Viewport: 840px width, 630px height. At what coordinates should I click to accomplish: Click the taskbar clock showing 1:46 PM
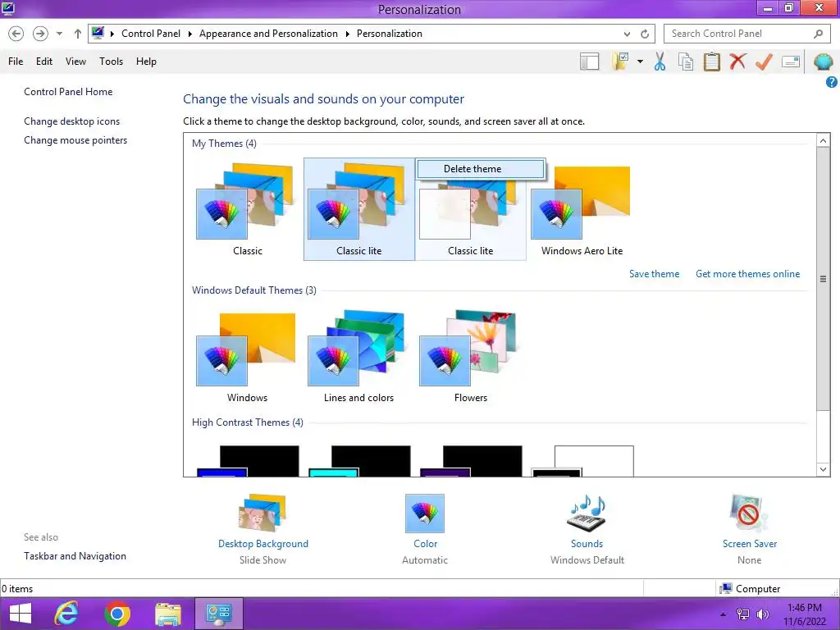(804, 614)
